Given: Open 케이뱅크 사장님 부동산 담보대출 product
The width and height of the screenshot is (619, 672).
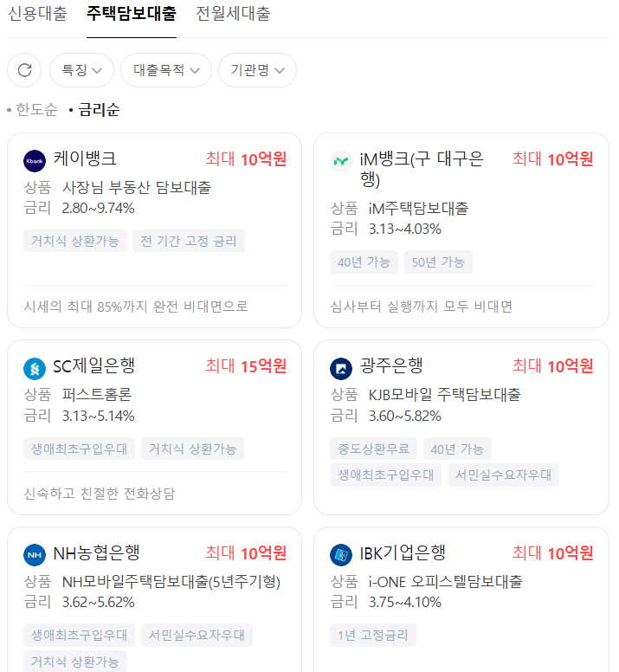Looking at the screenshot, I should coord(136,187).
